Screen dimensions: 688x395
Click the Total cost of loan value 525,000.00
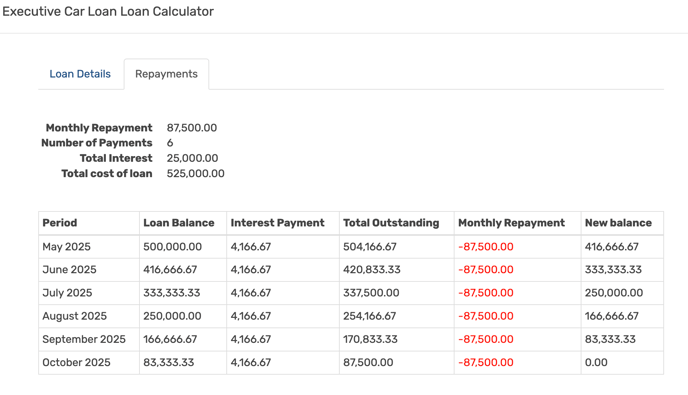[x=195, y=173]
